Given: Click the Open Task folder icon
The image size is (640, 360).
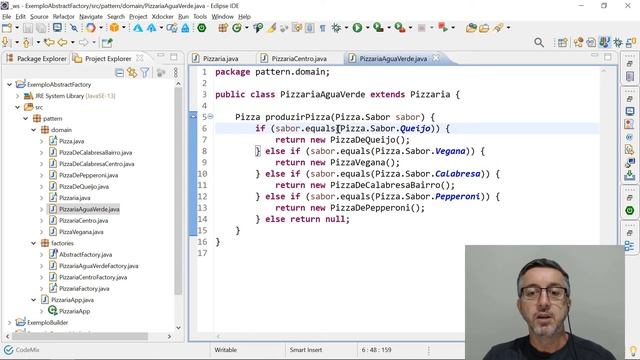Looking at the screenshot, I should click(484, 28).
